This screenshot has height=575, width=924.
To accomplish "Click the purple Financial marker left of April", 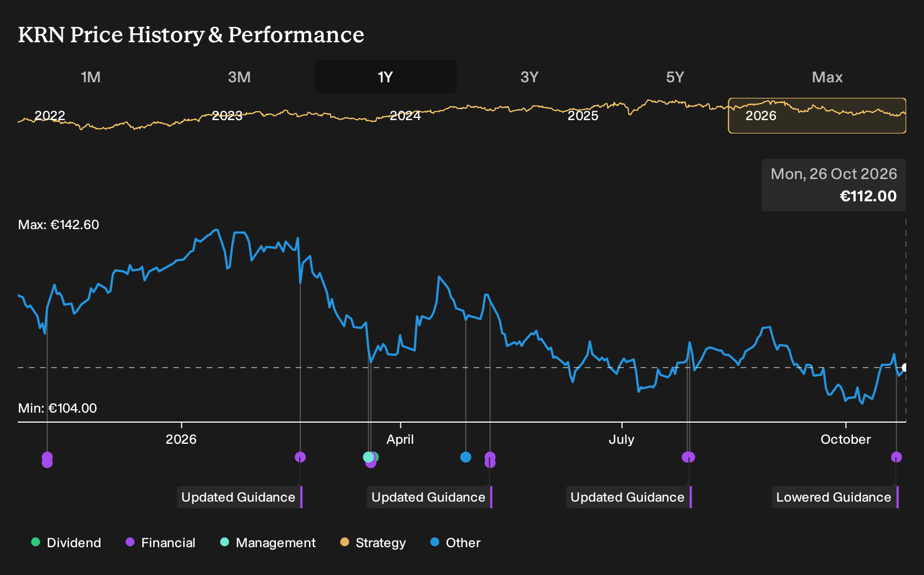I will tap(300, 457).
